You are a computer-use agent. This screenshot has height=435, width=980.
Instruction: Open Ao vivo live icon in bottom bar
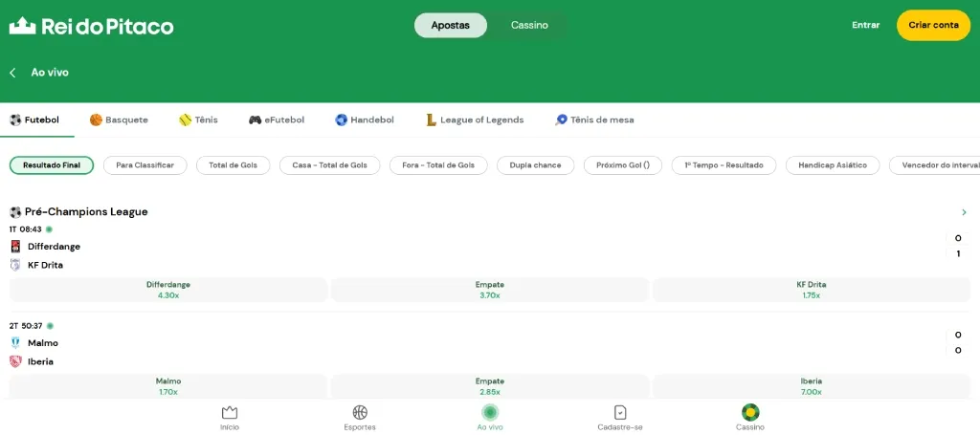[x=490, y=412]
